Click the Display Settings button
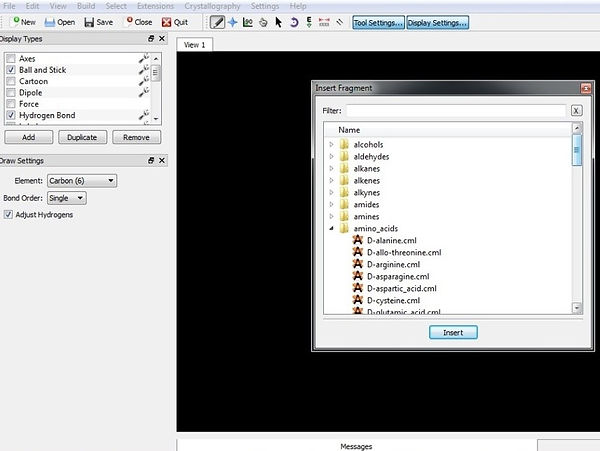The height and width of the screenshot is (451, 600). coord(437,23)
